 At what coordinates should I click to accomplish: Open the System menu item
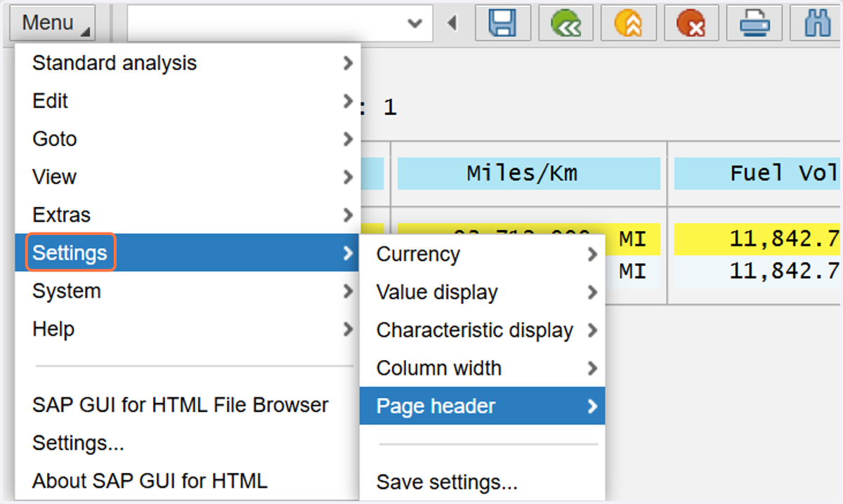pyautogui.click(x=188, y=291)
